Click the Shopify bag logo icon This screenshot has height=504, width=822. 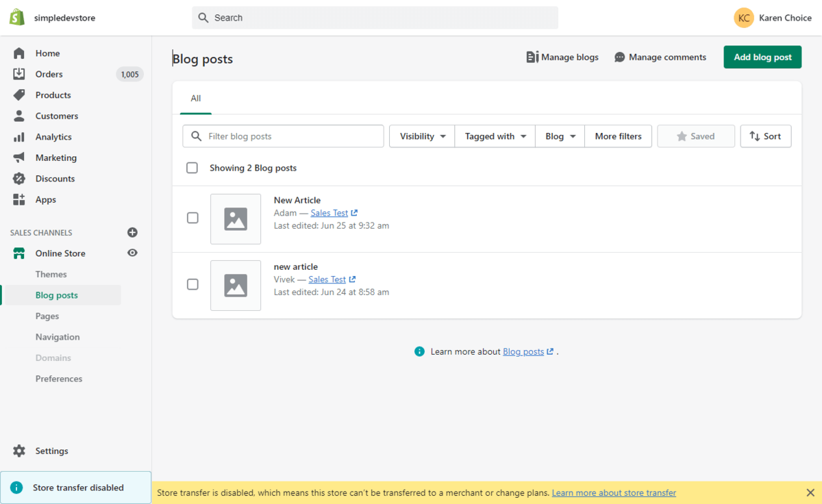pyautogui.click(x=17, y=18)
